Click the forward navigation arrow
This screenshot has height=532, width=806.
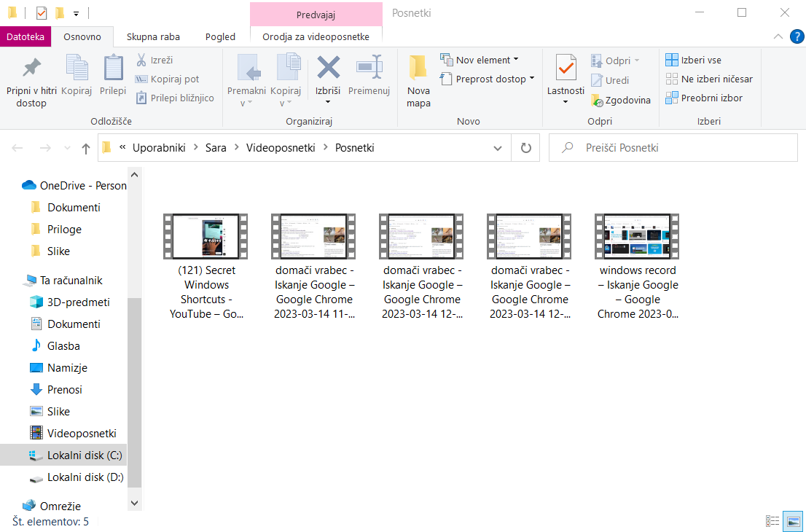(x=45, y=148)
